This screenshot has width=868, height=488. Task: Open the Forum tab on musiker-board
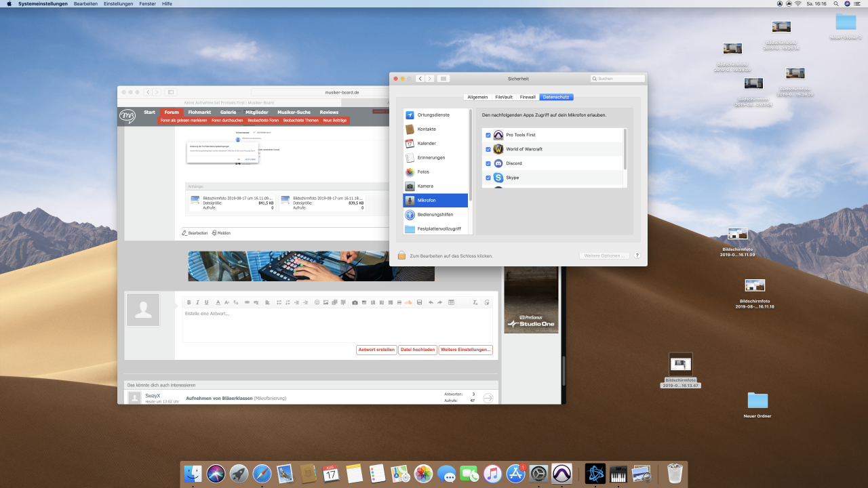(x=172, y=112)
